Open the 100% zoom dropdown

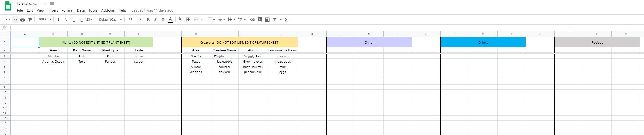pos(45,20)
